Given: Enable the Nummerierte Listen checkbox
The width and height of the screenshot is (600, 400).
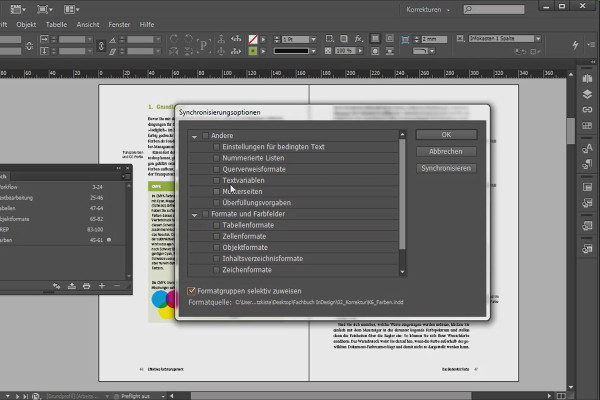Looking at the screenshot, I should pyautogui.click(x=217, y=158).
